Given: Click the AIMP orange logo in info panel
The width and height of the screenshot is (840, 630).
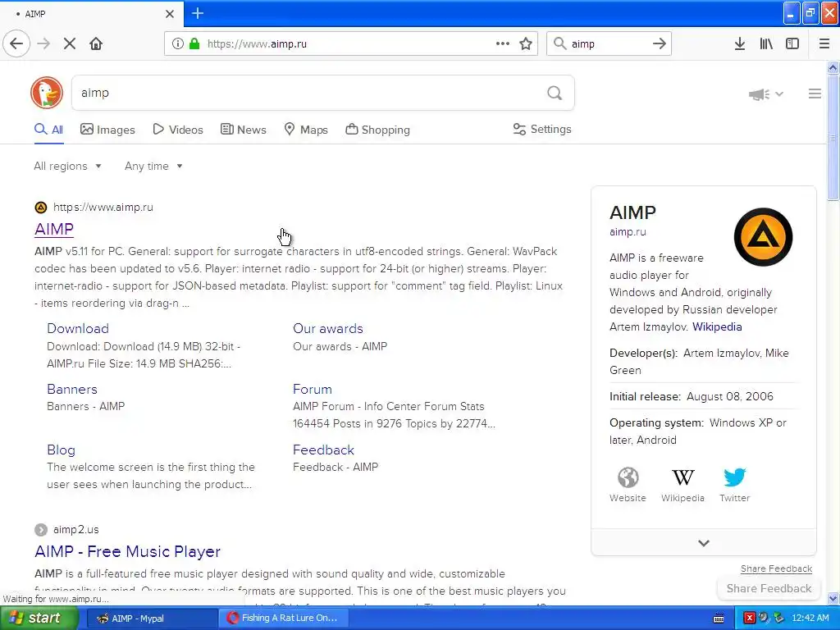Looking at the screenshot, I should click(763, 237).
